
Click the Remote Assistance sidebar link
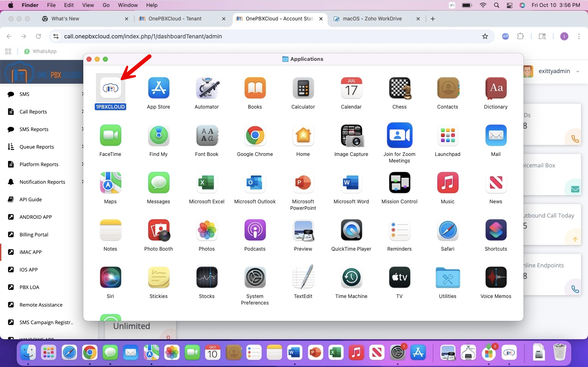tap(41, 305)
